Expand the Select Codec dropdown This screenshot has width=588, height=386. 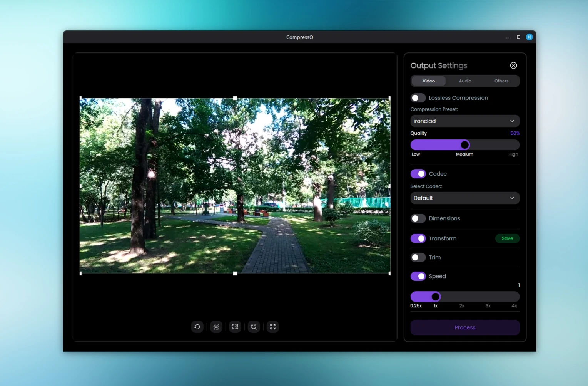[465, 198]
